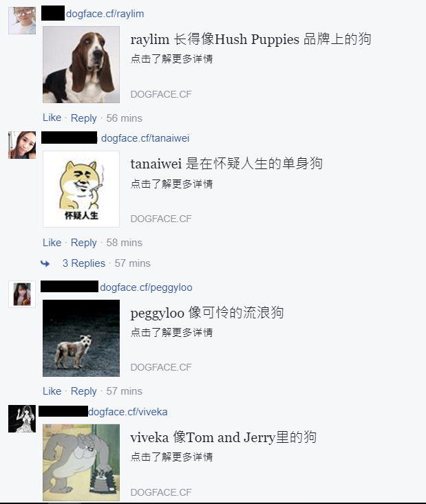Like the tanaiwei comment
This screenshot has width=426, height=504.
pyautogui.click(x=52, y=242)
